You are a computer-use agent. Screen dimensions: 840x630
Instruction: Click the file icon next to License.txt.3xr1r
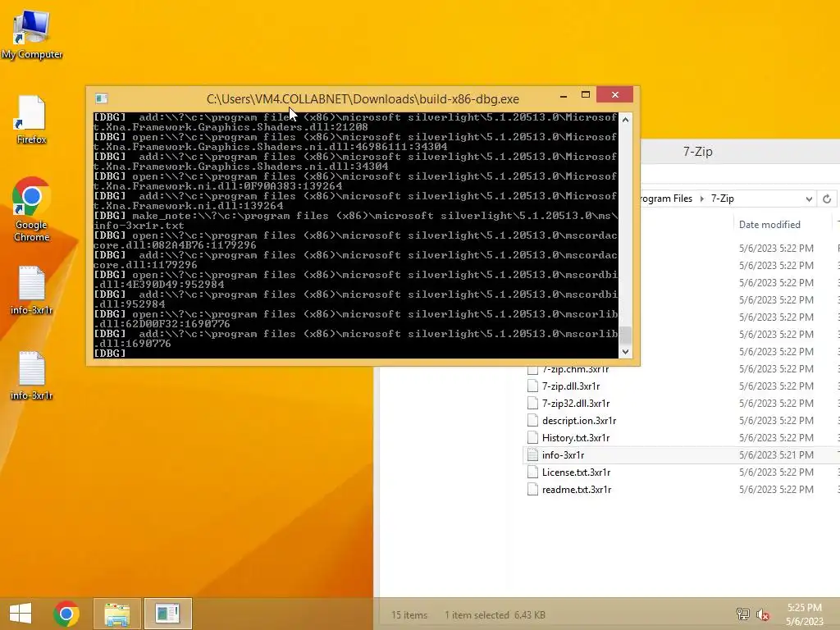[532, 472]
